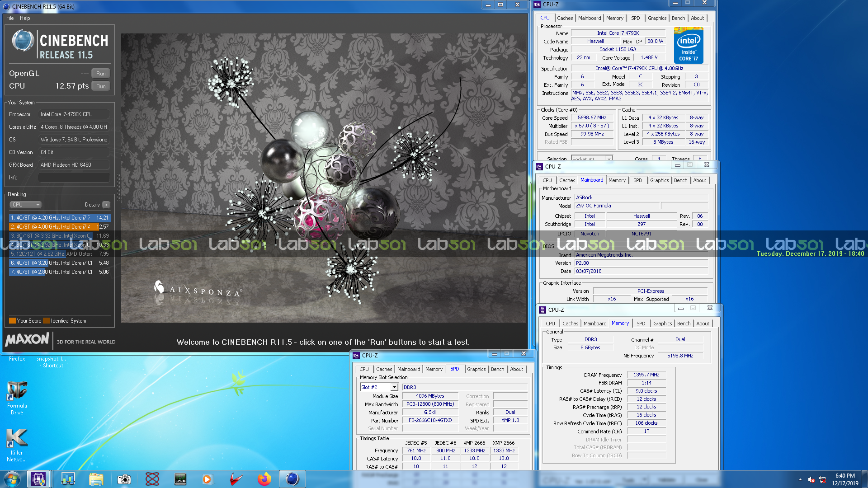Open Firefox from the taskbar

coord(264,479)
